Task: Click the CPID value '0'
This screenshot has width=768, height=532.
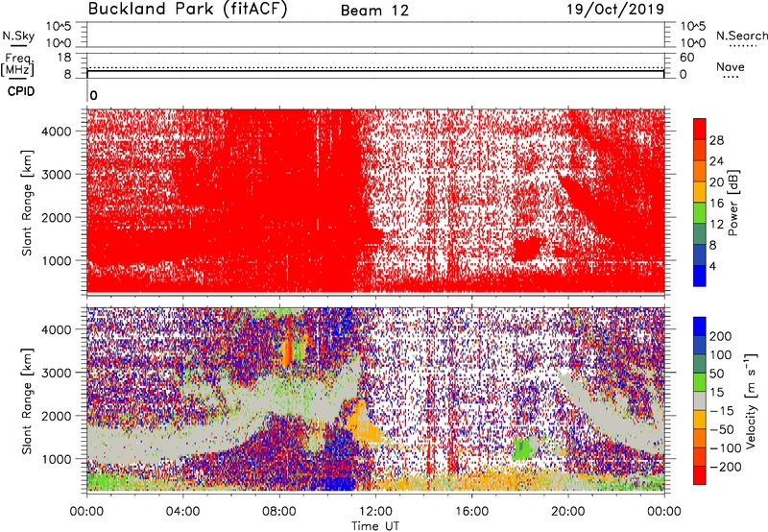Action: [x=93, y=95]
